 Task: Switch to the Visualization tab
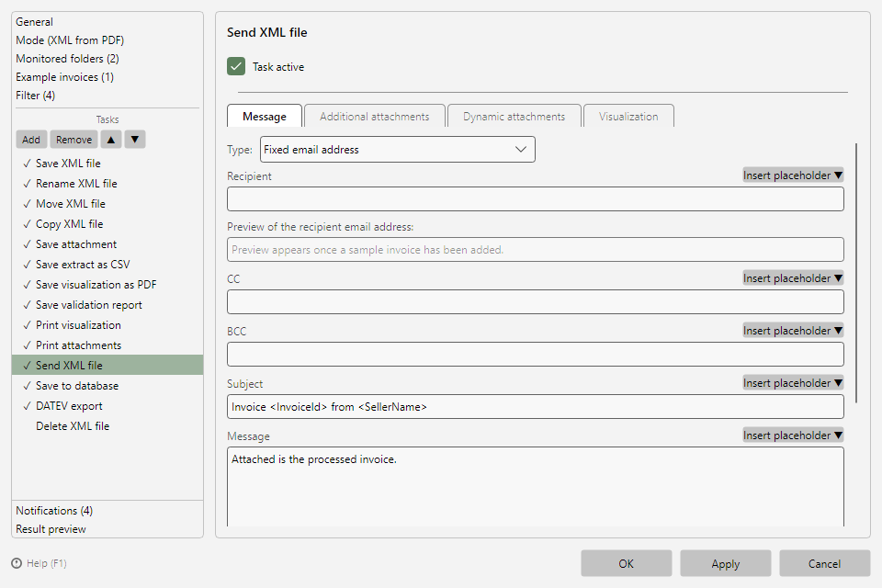click(x=628, y=117)
